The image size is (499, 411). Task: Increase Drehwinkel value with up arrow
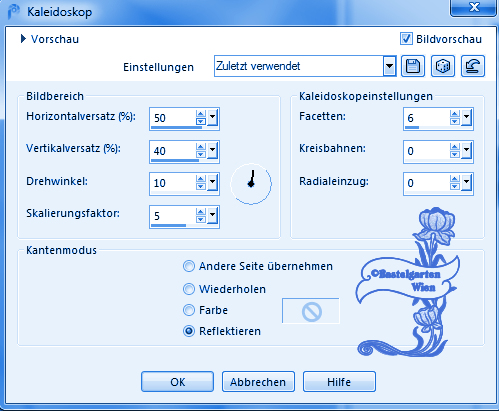[201, 179]
